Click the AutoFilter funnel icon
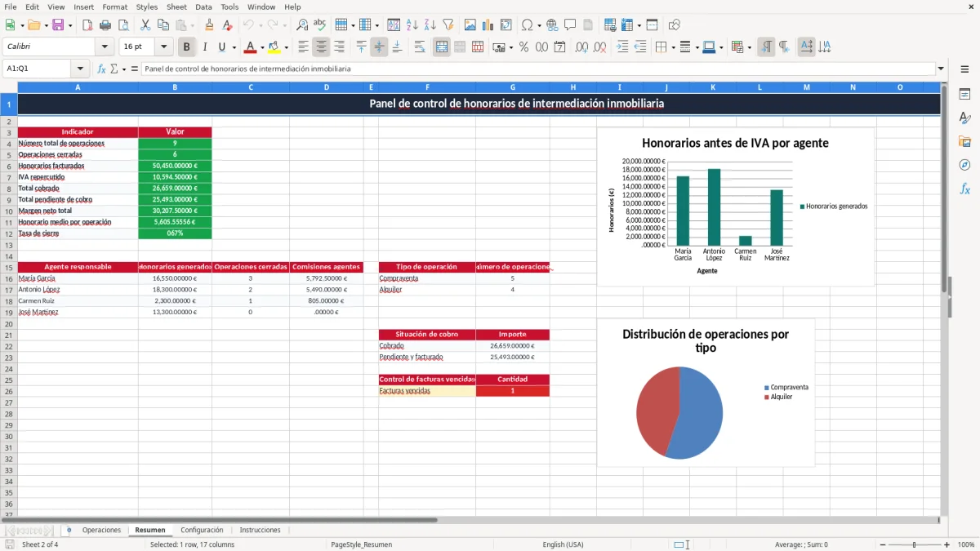This screenshot has width=980, height=551. (448, 25)
